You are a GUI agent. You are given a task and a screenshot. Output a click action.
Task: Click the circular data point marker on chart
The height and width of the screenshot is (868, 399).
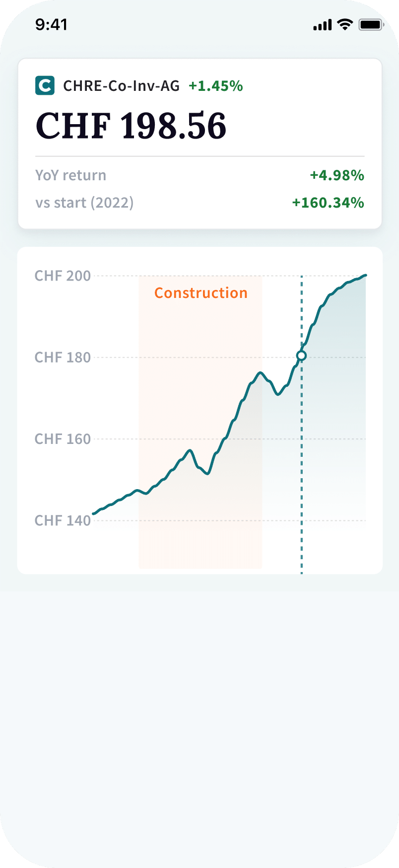[x=301, y=356]
